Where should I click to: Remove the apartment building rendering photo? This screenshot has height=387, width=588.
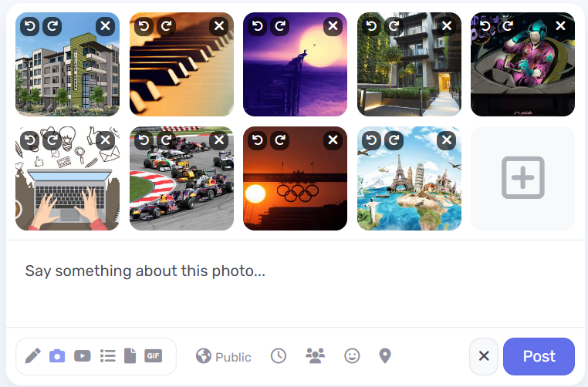coord(106,26)
